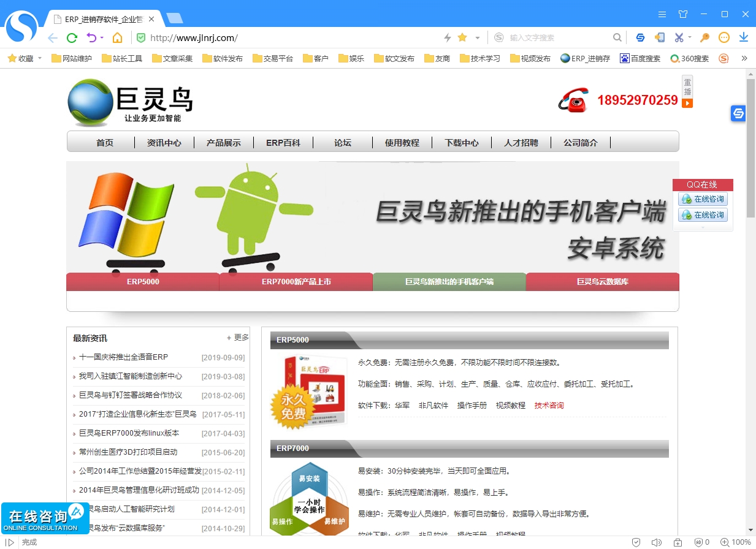Image resolution: width=756 pixels, height=549 pixels.
Task: Click the download arrow icon in toolbar
Action: click(x=744, y=37)
